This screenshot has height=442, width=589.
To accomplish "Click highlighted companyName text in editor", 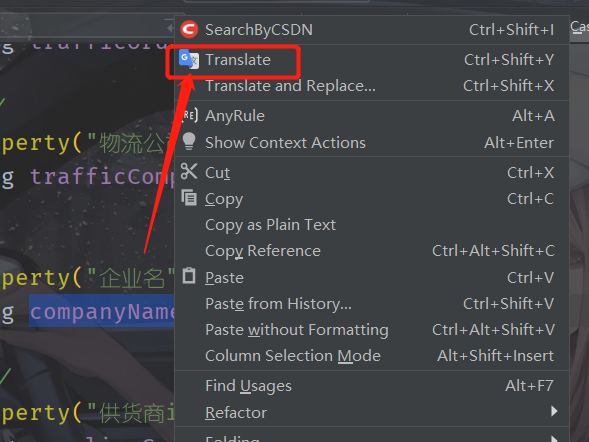I will coord(102,311).
